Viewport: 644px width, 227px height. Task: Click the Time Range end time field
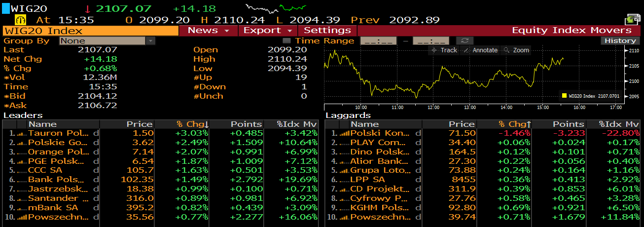click(x=430, y=41)
